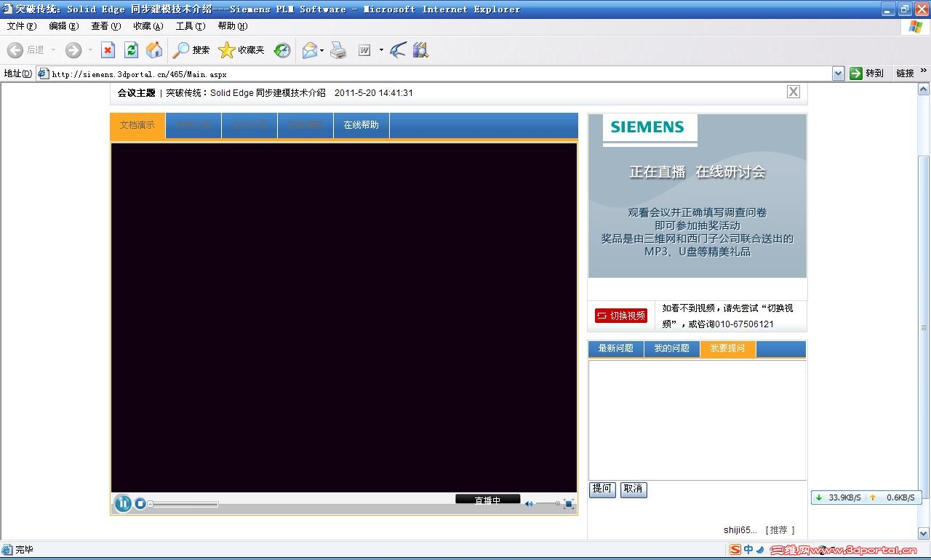The image size is (931, 560).
Task: Click the video seek progress bar
Action: [183, 503]
